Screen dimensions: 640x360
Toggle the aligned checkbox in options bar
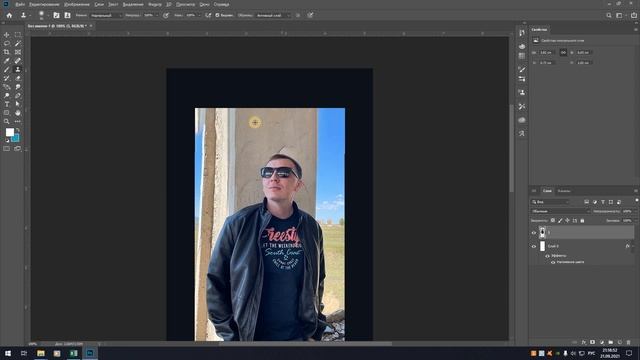(218, 15)
